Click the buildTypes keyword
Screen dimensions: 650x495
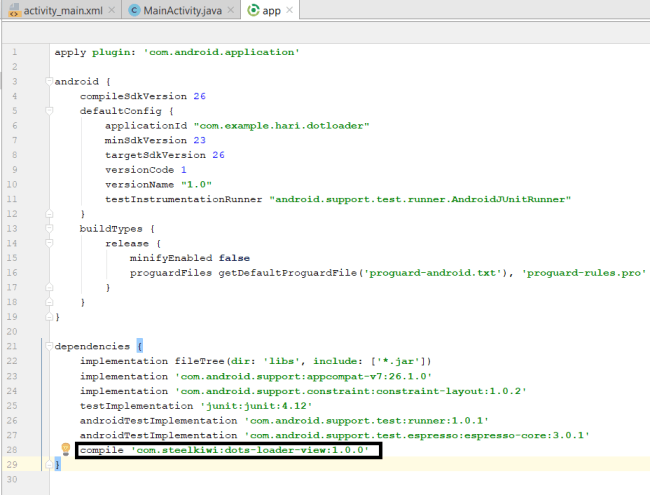pos(111,229)
